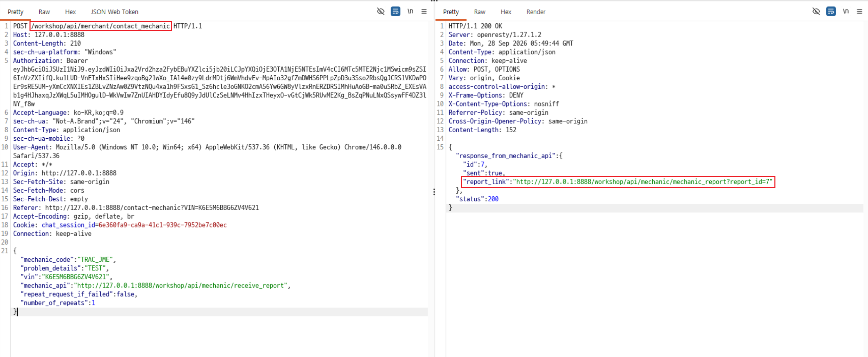Click the Allow: POST, OPTIONS header
Screen dimensions: 868x357
pyautogui.click(x=484, y=69)
